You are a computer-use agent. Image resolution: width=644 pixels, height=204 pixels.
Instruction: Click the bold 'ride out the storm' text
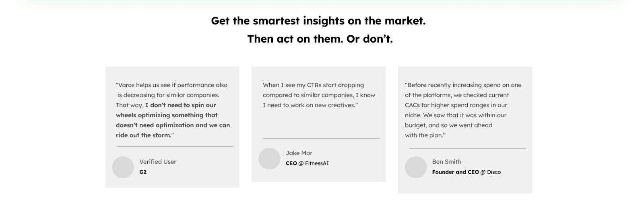point(143,135)
